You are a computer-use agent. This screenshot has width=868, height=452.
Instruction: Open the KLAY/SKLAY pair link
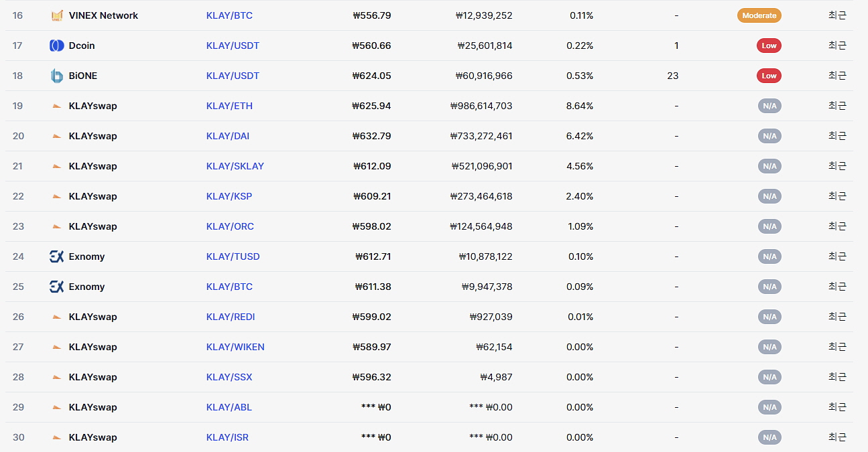pyautogui.click(x=235, y=166)
